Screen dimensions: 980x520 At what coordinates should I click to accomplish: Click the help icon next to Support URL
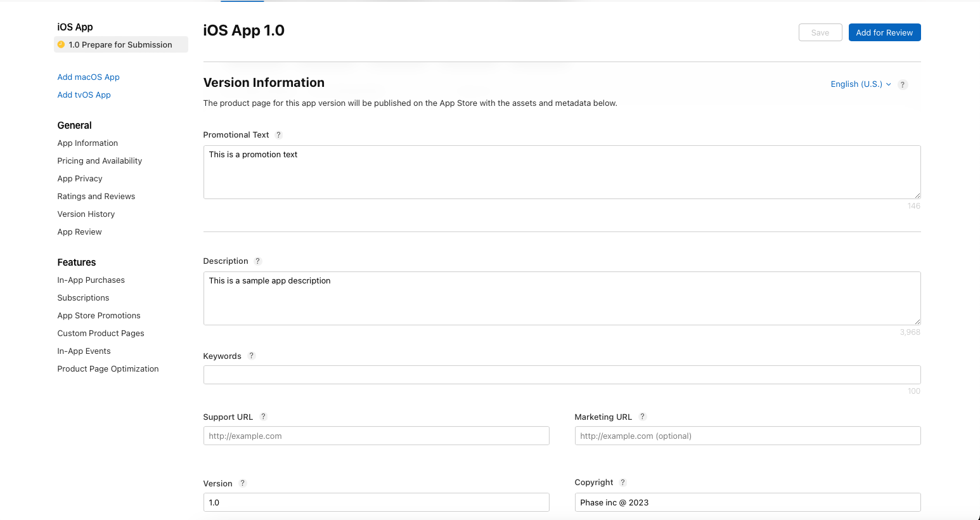[x=264, y=417]
